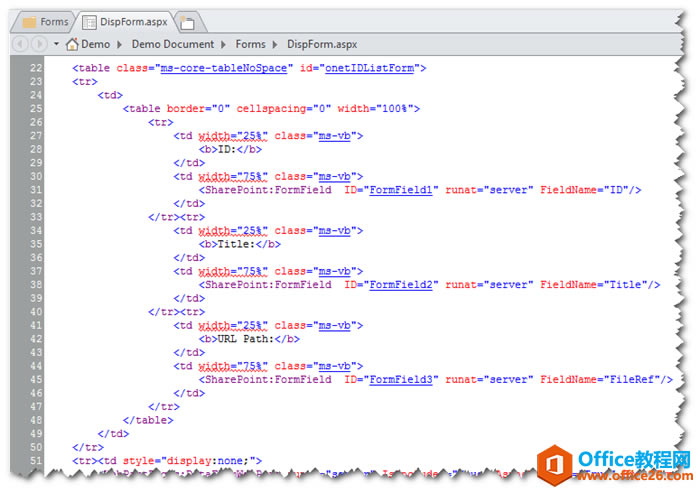
Task: Open Forms in the breadcrumb path
Action: point(250,44)
